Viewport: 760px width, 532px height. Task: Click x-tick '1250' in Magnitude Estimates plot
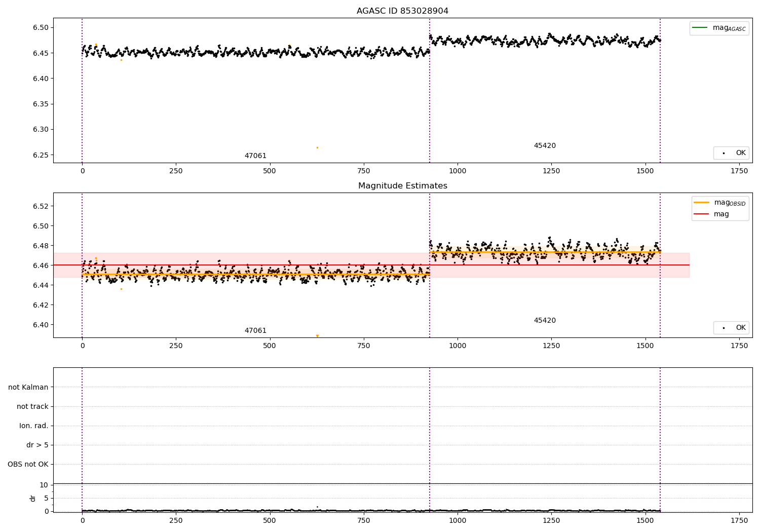[x=551, y=346]
